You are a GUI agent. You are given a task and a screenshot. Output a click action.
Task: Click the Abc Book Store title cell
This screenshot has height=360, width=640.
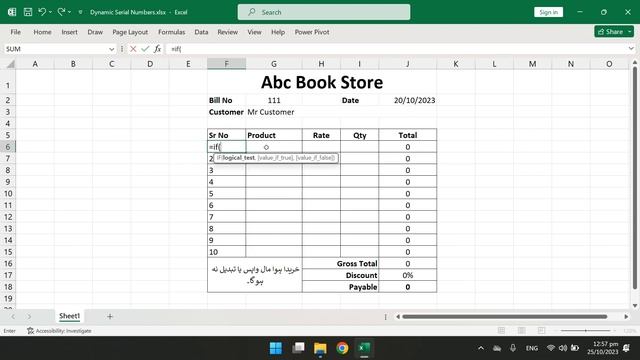[322, 82]
